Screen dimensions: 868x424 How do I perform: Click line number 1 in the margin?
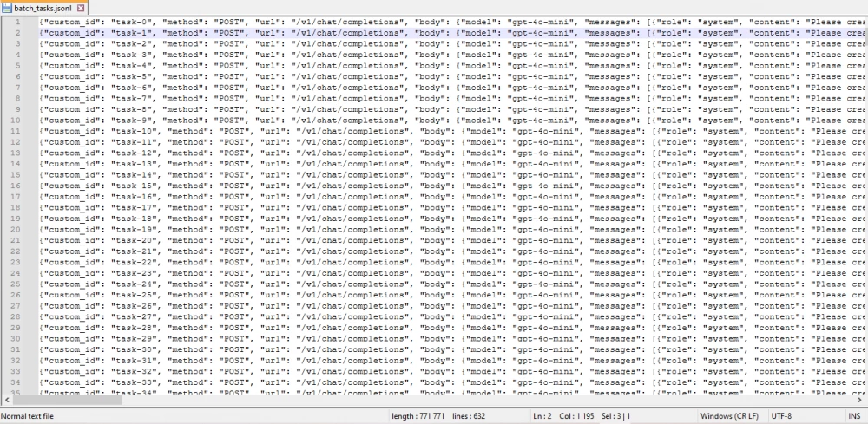pos(18,22)
